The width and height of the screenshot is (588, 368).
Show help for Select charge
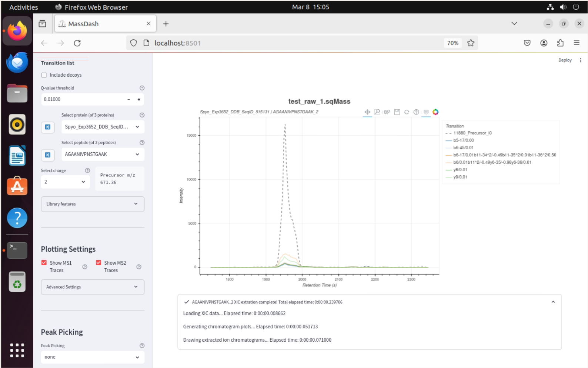click(87, 170)
